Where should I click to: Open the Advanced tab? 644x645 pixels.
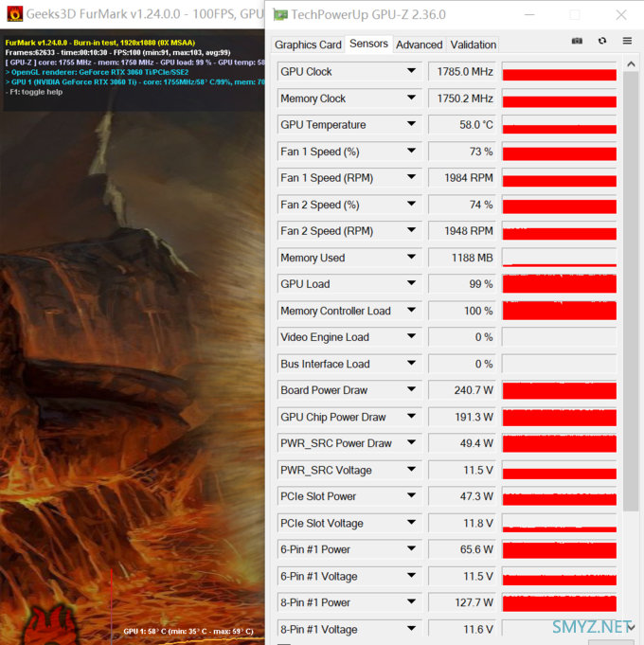(x=419, y=45)
